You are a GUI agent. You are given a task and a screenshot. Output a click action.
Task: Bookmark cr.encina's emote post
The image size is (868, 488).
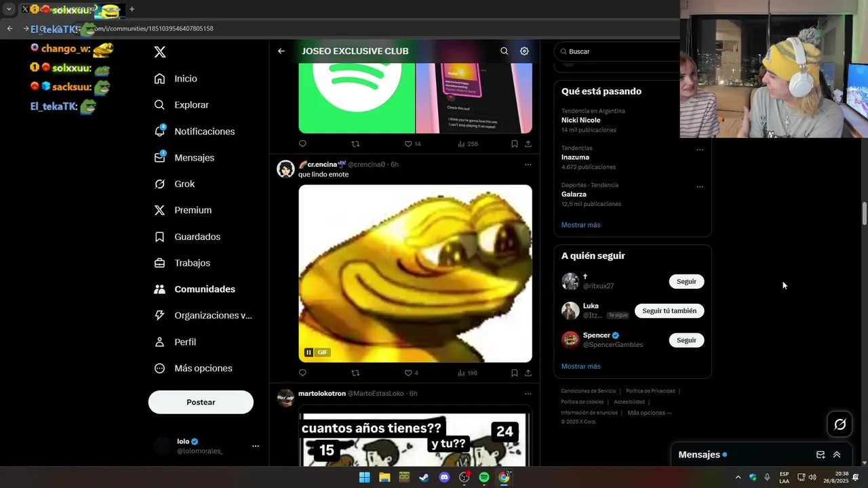[x=515, y=373]
